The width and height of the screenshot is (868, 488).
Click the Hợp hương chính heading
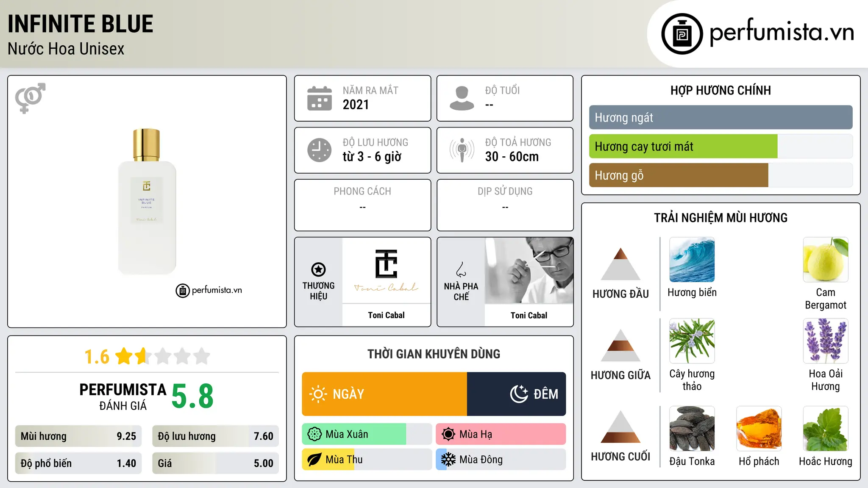point(721,90)
